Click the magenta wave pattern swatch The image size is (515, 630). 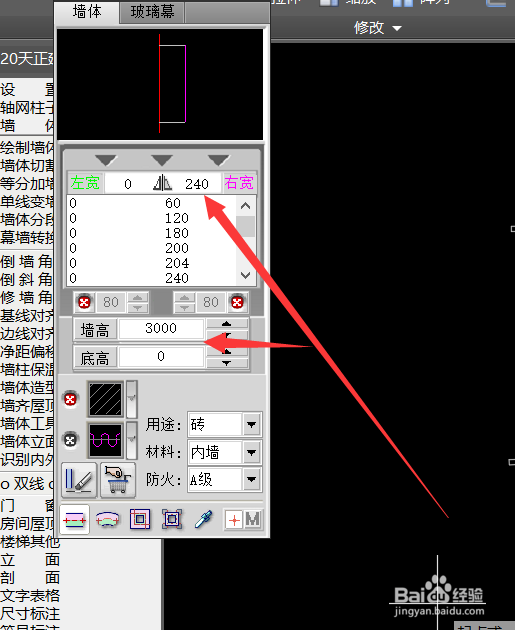pyautogui.click(x=106, y=440)
